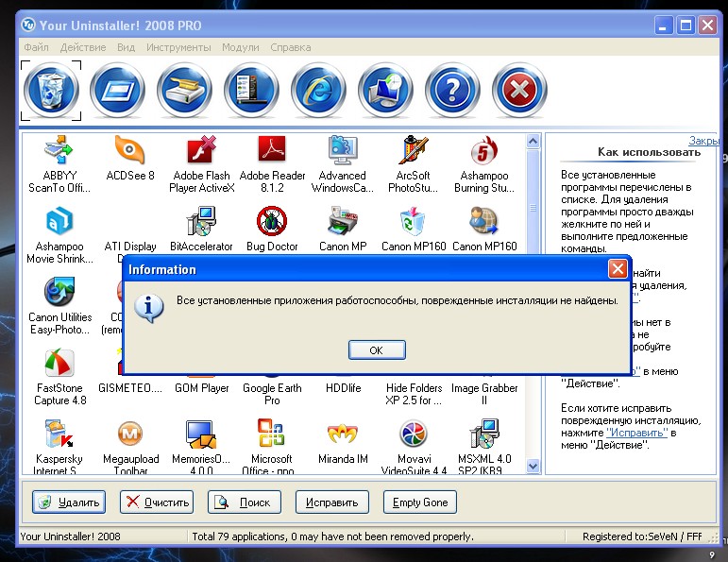
Task: Open the Действие menu
Action: 83,47
